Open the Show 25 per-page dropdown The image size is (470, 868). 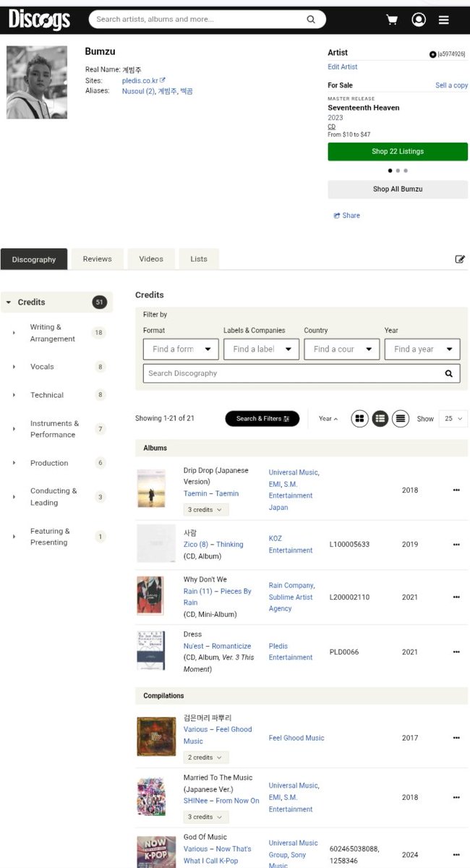(453, 419)
